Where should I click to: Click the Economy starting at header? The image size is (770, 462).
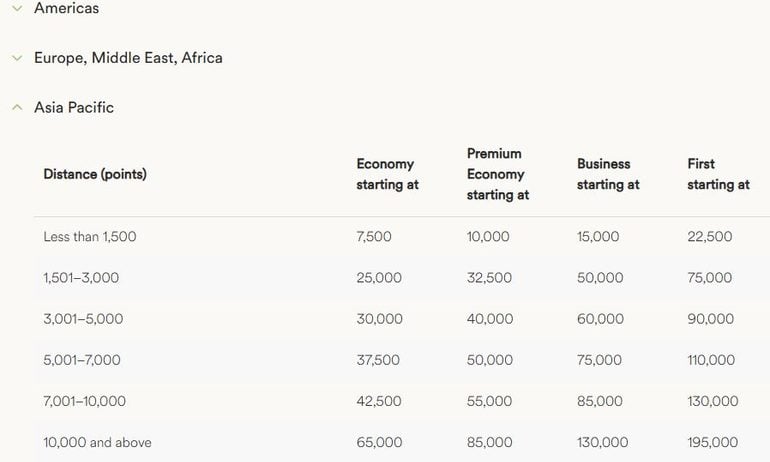[387, 174]
